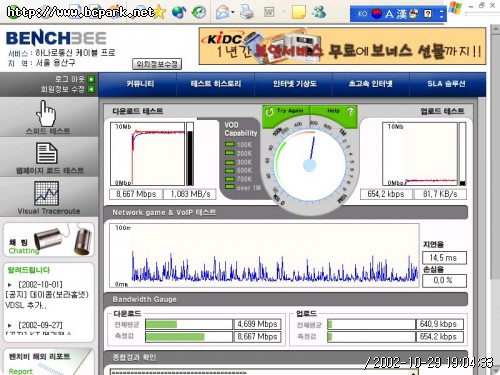
Task: Open History with the green clock icon
Action: tap(199, 12)
